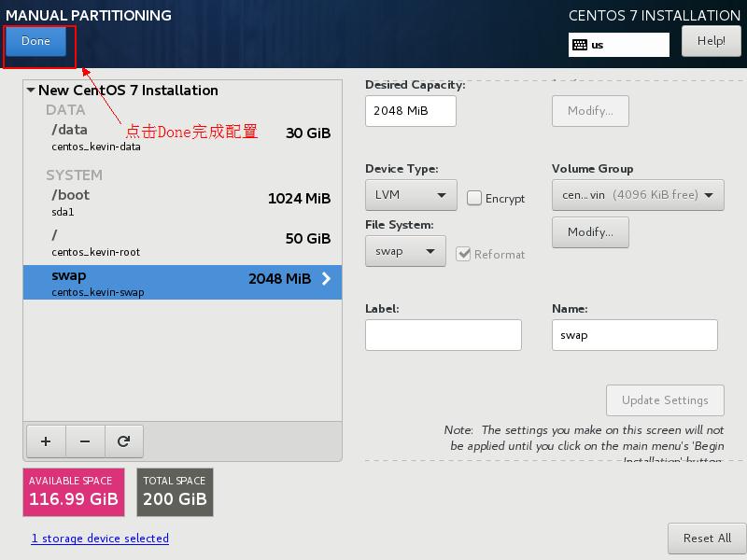Open the Volume Group dropdown

[x=638, y=195]
